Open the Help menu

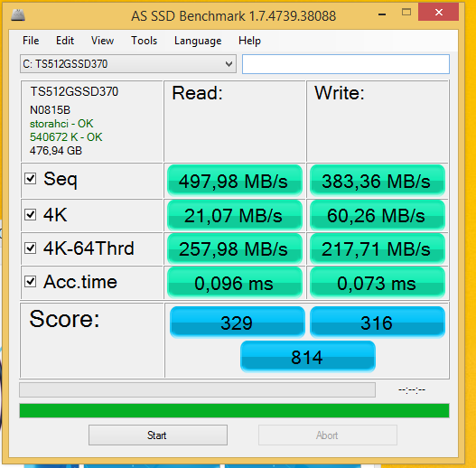point(249,41)
